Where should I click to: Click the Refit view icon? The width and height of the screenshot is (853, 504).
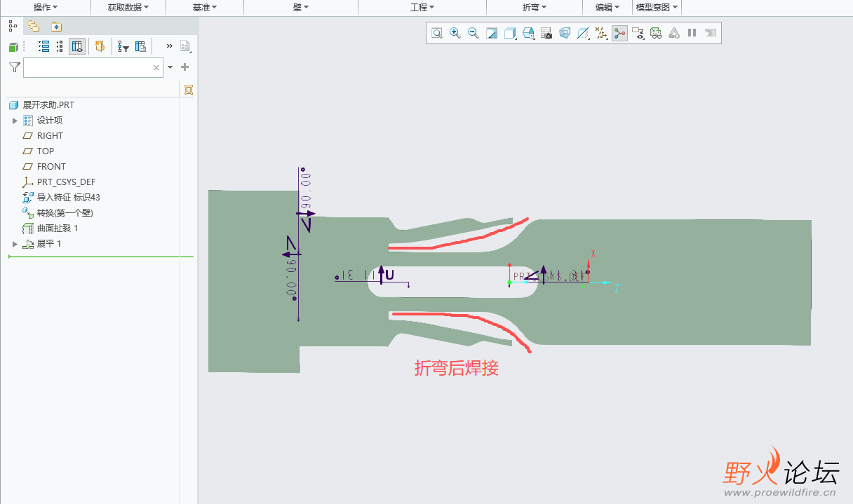[x=437, y=33]
